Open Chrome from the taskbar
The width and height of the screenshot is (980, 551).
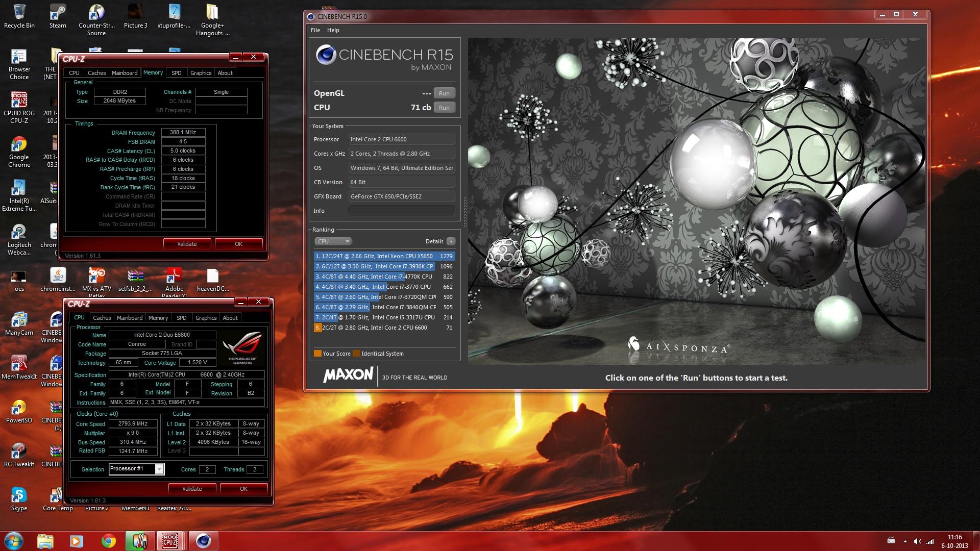108,541
